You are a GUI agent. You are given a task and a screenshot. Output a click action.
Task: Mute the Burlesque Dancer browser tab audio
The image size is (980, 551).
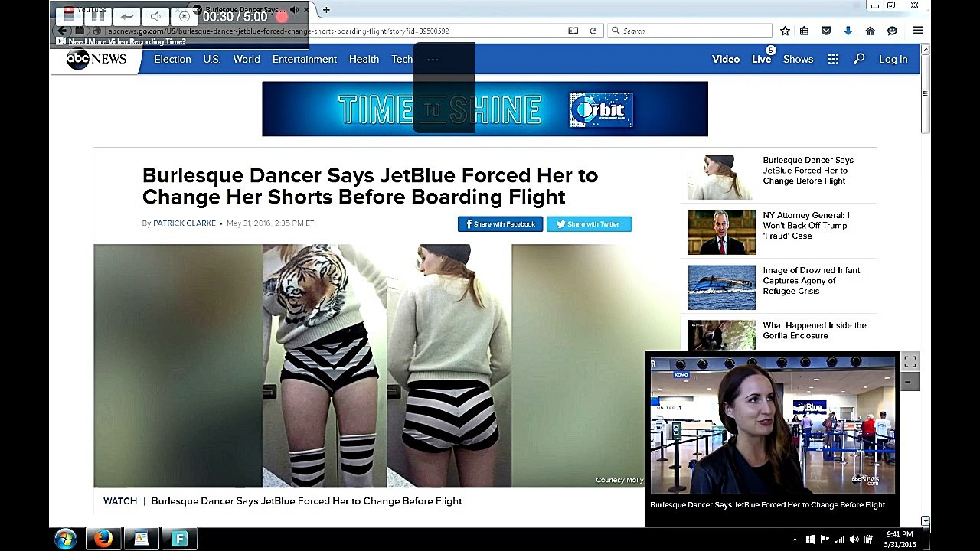coord(294,9)
